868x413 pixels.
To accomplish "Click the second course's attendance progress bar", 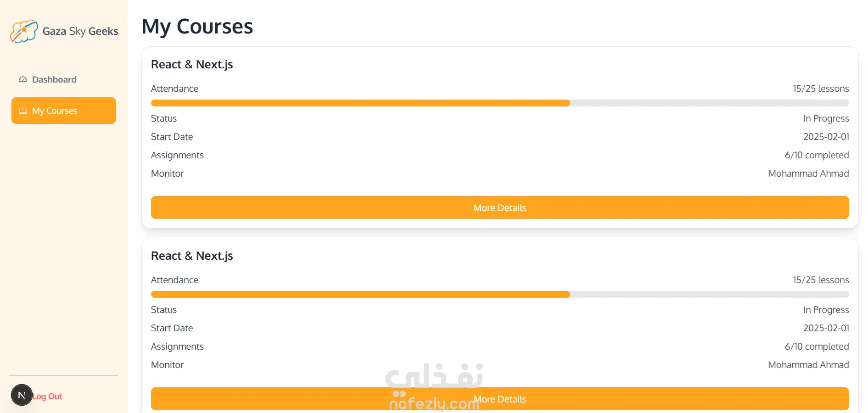I will tap(499, 295).
